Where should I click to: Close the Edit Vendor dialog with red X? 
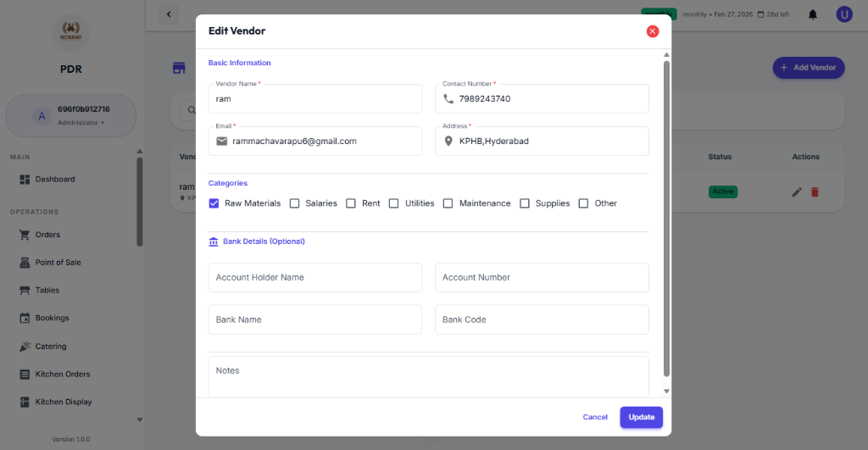coord(653,31)
